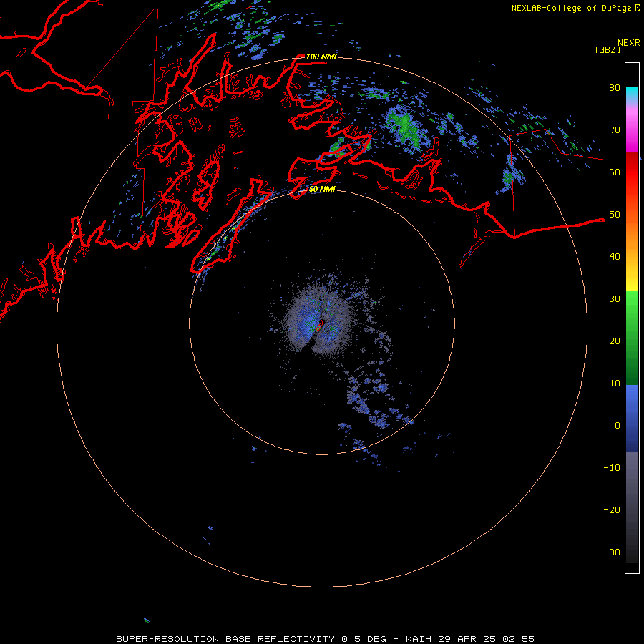Click the large green echo northeast of radar
644x644 pixels.
(405, 128)
